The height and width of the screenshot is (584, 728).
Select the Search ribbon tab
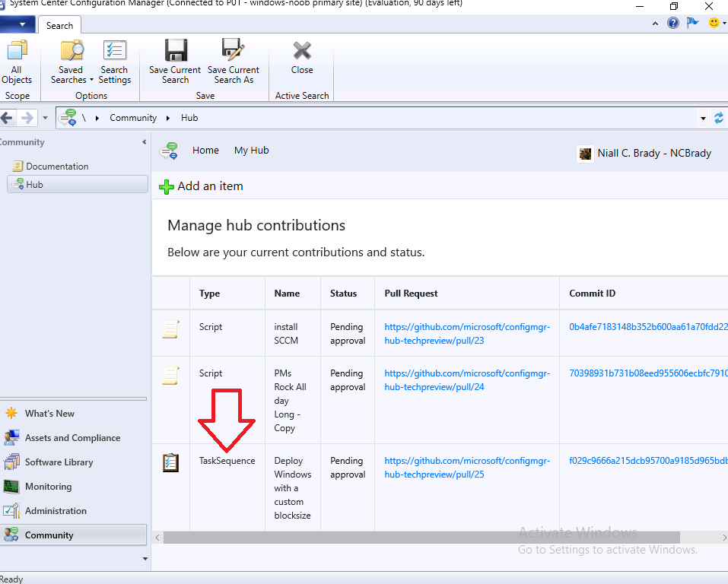click(x=59, y=26)
